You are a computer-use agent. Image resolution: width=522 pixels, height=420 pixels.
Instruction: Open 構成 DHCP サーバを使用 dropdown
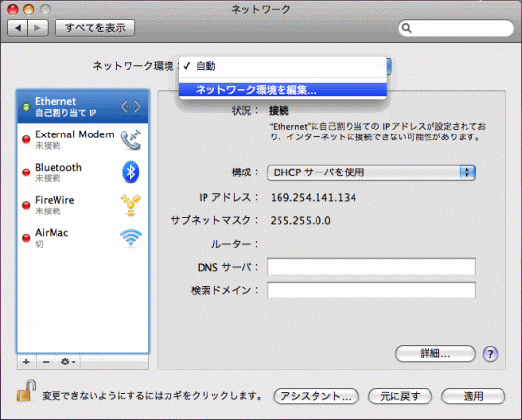(x=371, y=172)
